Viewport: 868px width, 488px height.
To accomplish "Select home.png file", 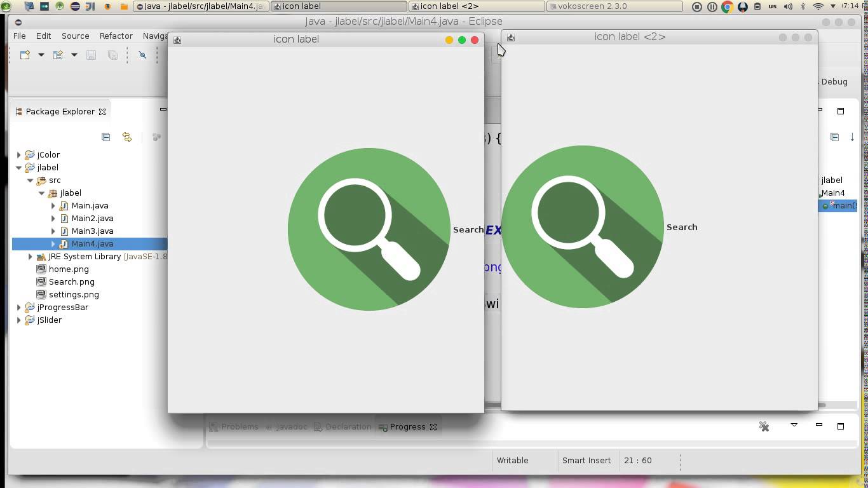I will (x=69, y=269).
